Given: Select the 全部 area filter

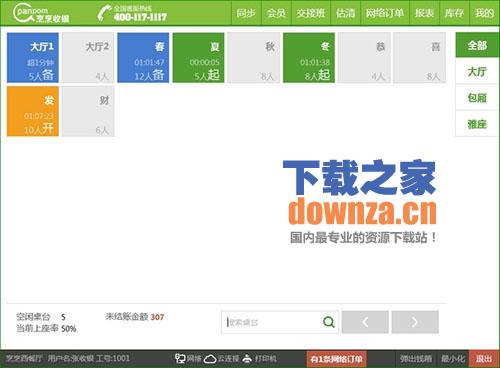Looking at the screenshot, I should [x=477, y=45].
